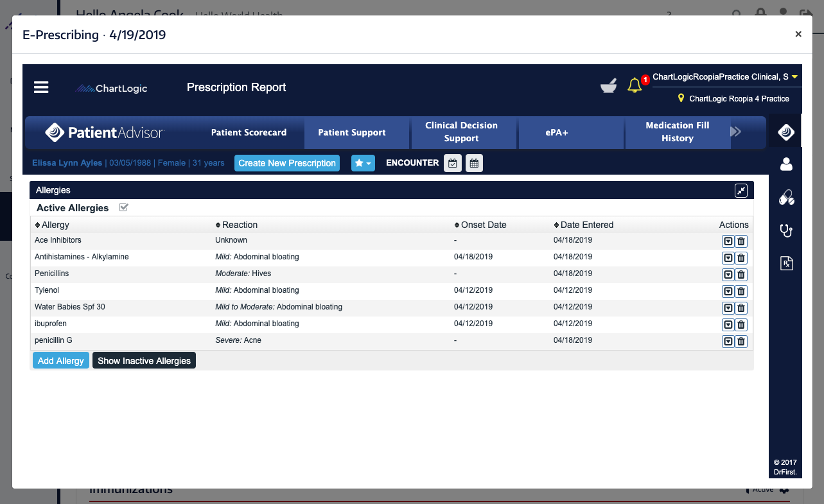Screen dimensions: 824x504
Task: Open the stethoscope sidebar icon
Action: pyautogui.click(x=786, y=230)
